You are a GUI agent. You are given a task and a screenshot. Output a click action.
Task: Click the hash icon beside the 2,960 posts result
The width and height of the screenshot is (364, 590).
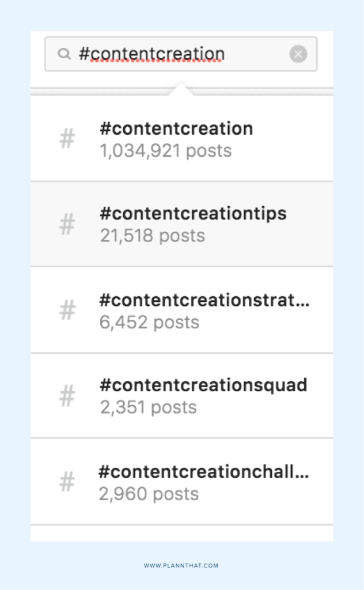click(67, 482)
